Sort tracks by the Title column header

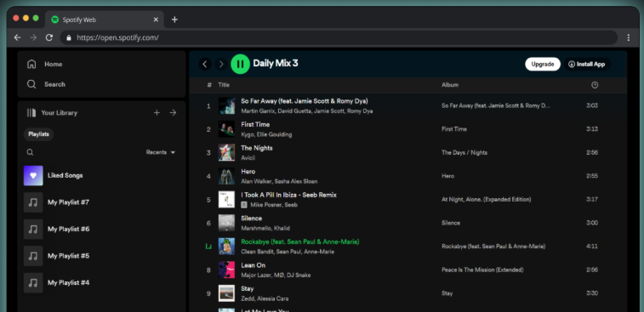pyautogui.click(x=224, y=85)
